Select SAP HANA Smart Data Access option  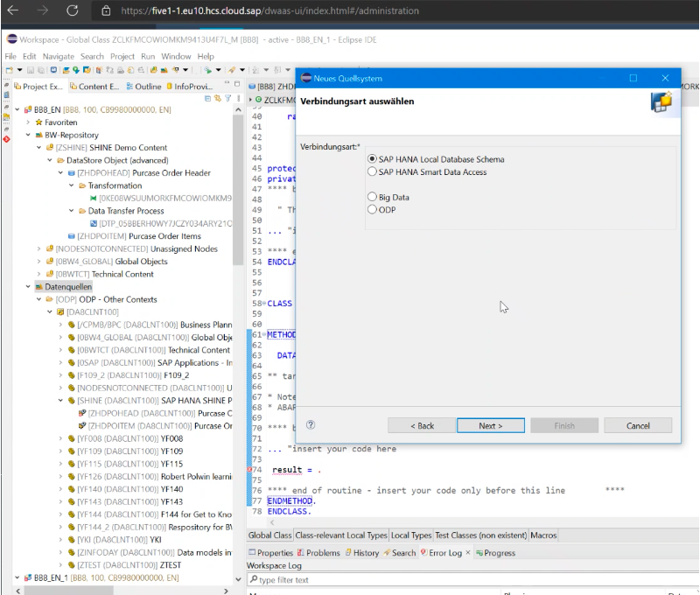click(x=372, y=171)
